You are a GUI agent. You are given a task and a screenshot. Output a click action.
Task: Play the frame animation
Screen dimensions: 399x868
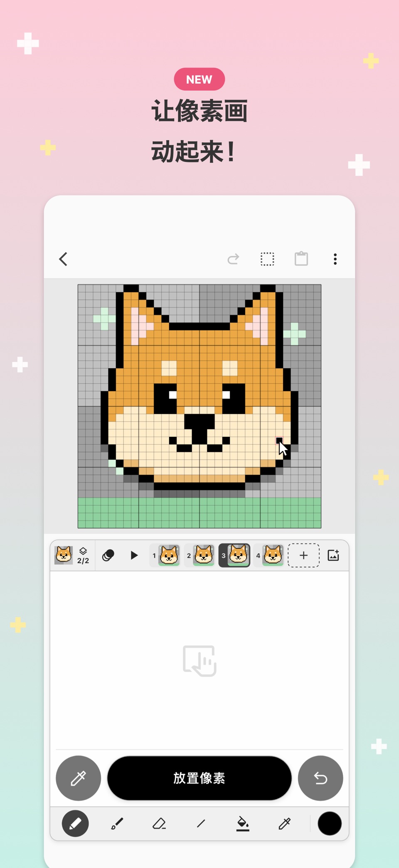[x=134, y=556]
